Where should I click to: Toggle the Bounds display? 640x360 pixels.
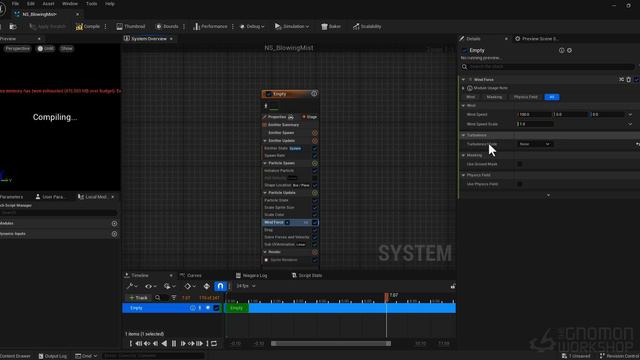point(167,27)
